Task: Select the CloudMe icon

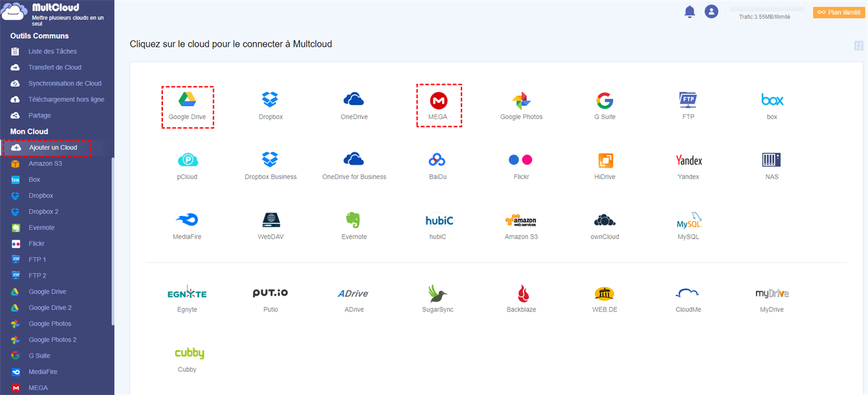Action: pyautogui.click(x=688, y=293)
